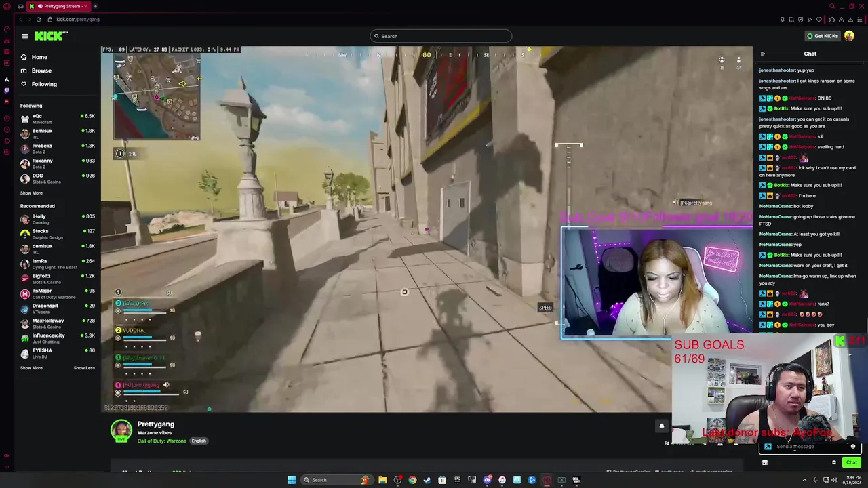The width and height of the screenshot is (868, 488).
Task: Open Browse in sidebar
Action: pos(41,70)
